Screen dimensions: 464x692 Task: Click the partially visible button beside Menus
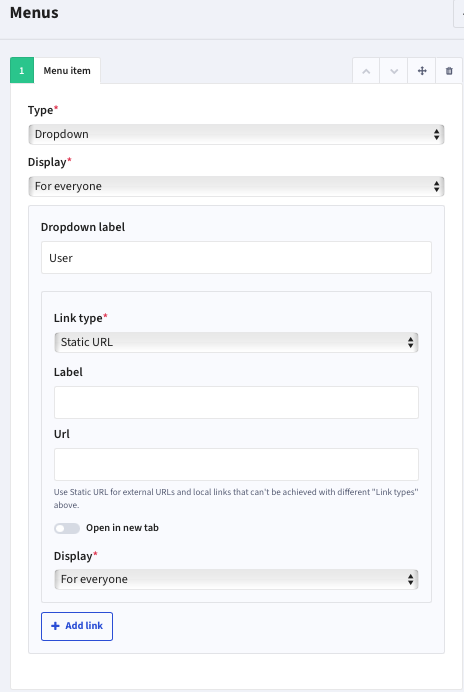click(x=459, y=14)
